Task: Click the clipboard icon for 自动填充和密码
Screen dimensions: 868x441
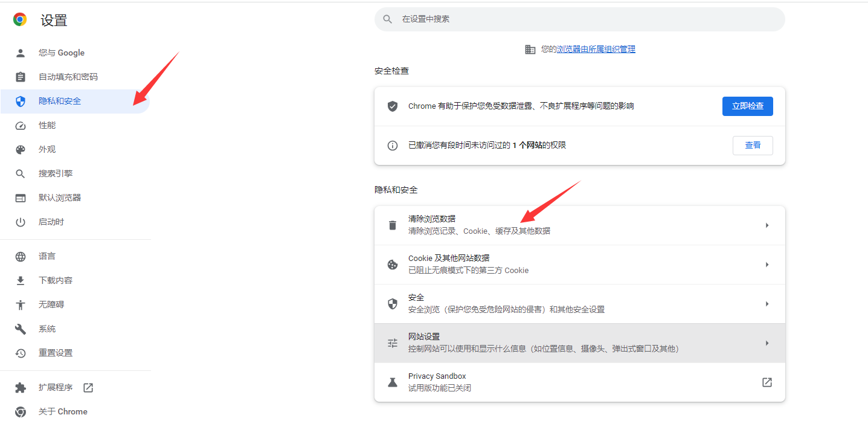Action: click(x=21, y=77)
